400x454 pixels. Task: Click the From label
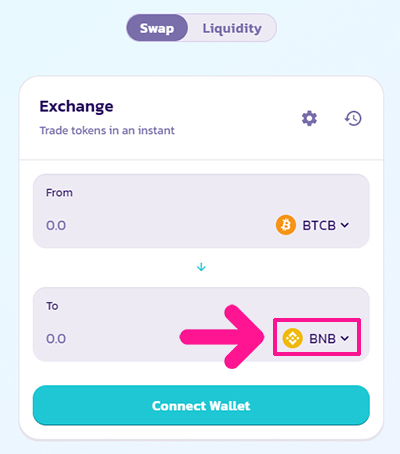[59, 193]
